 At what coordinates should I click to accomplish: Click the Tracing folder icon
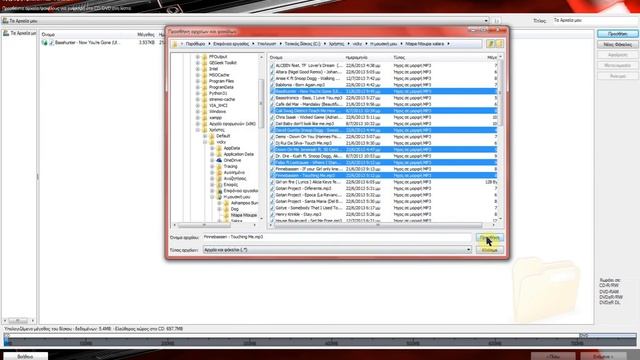[x=219, y=167]
